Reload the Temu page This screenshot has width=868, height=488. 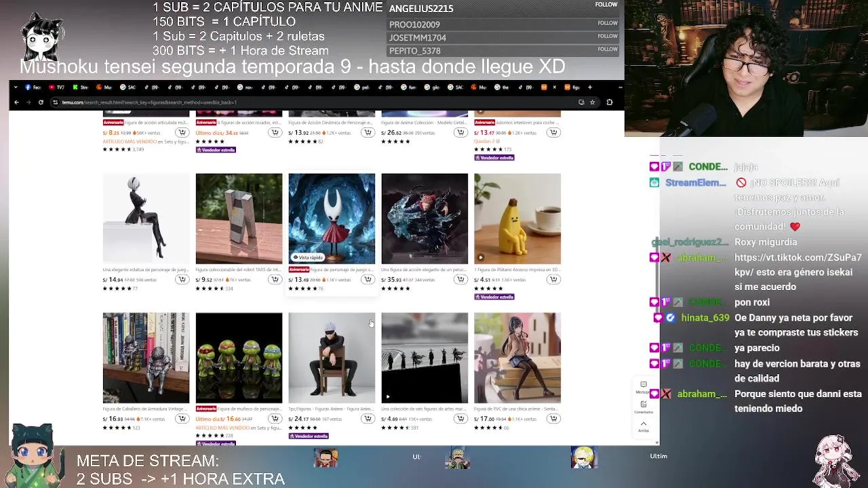tap(41, 102)
